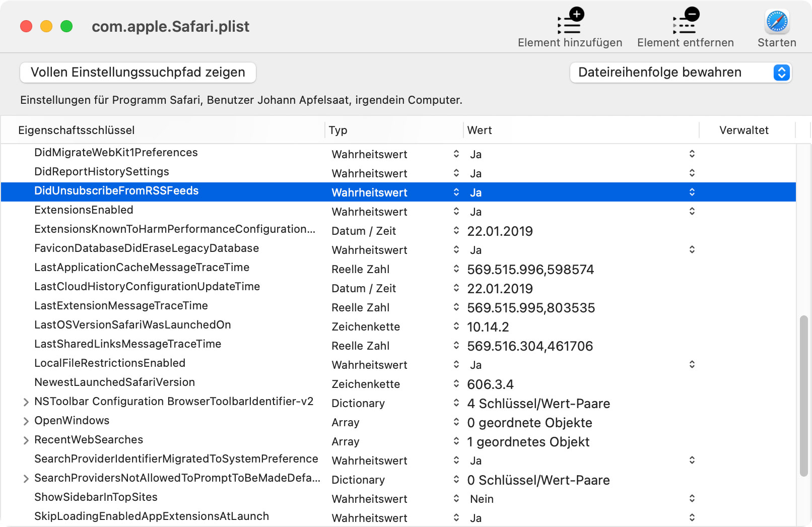Viewport: 812px width, 527px height.
Task: Select the DidReportHistorySettings key
Action: 102,172
